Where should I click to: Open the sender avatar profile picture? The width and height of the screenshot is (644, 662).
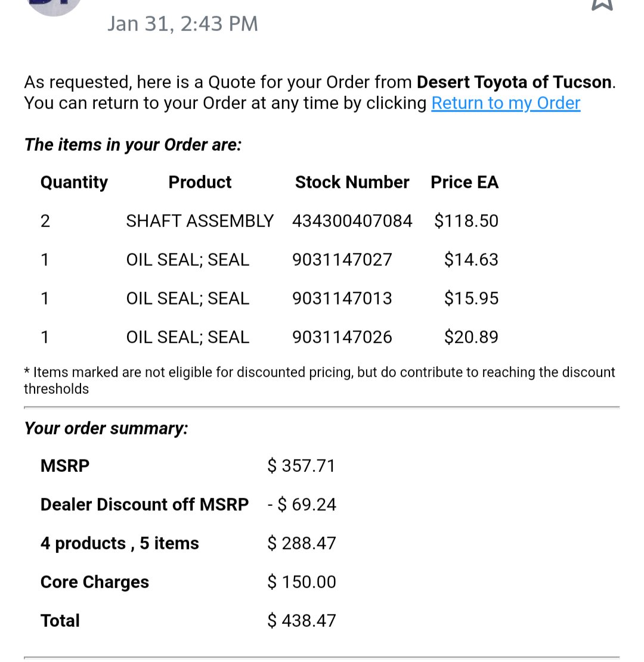[54, 7]
